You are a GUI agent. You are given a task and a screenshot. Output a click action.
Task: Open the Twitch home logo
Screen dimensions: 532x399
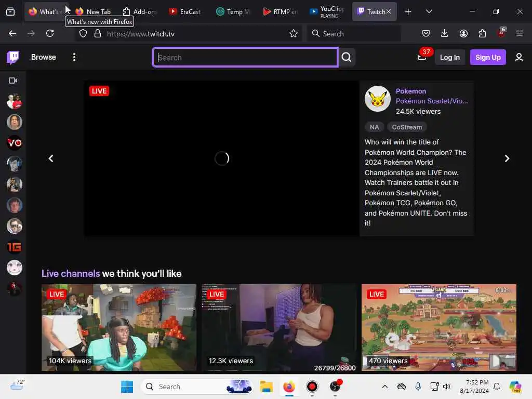(13, 57)
